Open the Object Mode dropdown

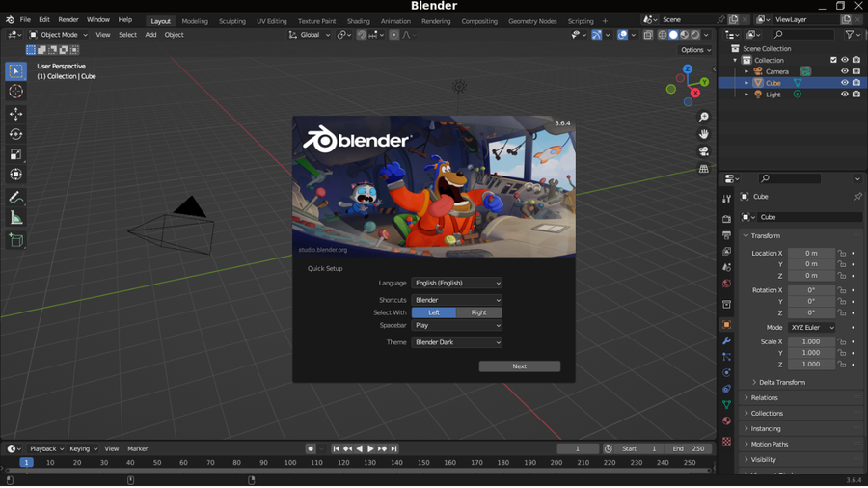point(58,35)
